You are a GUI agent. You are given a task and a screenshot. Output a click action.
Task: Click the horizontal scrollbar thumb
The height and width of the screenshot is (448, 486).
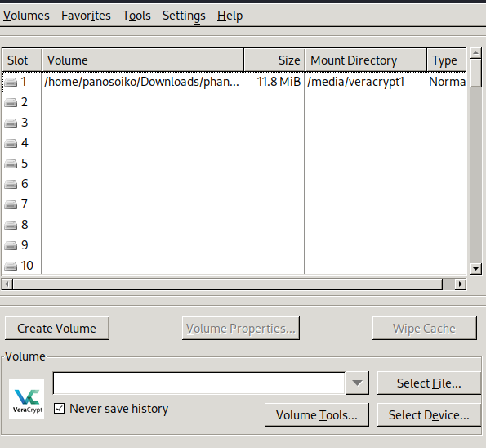click(228, 284)
